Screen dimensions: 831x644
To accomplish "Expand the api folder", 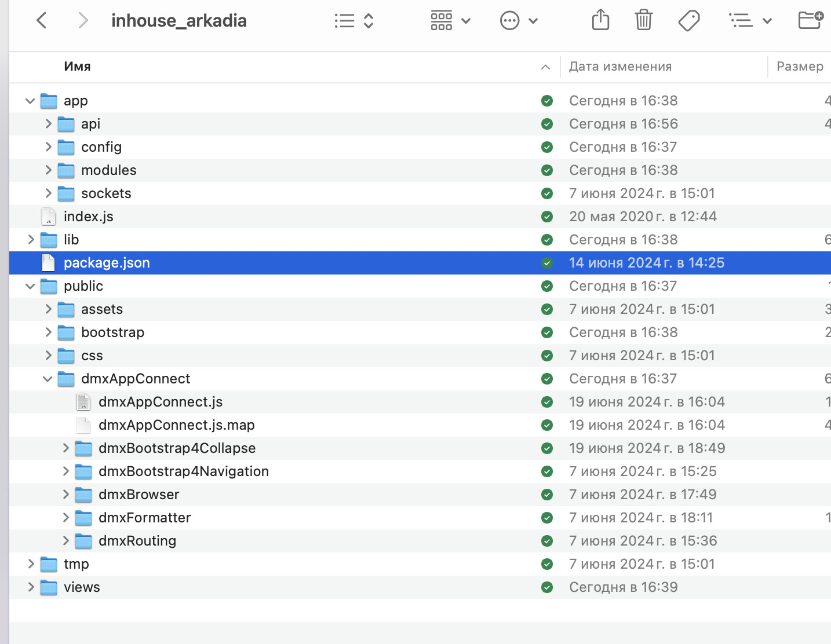I will tap(48, 124).
